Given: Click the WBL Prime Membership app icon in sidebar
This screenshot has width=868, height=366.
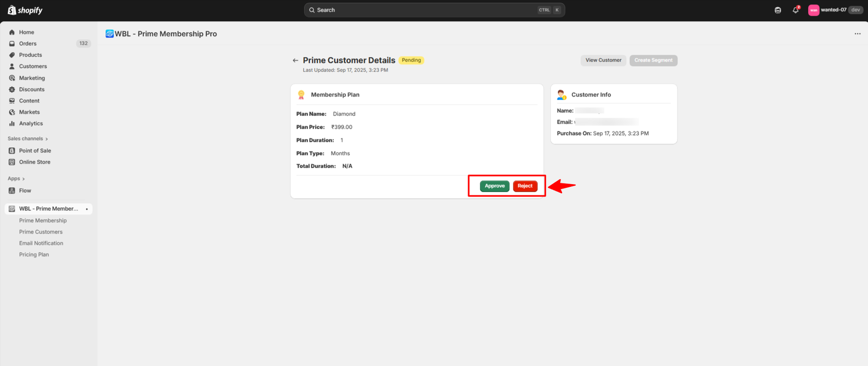Looking at the screenshot, I should [x=12, y=209].
